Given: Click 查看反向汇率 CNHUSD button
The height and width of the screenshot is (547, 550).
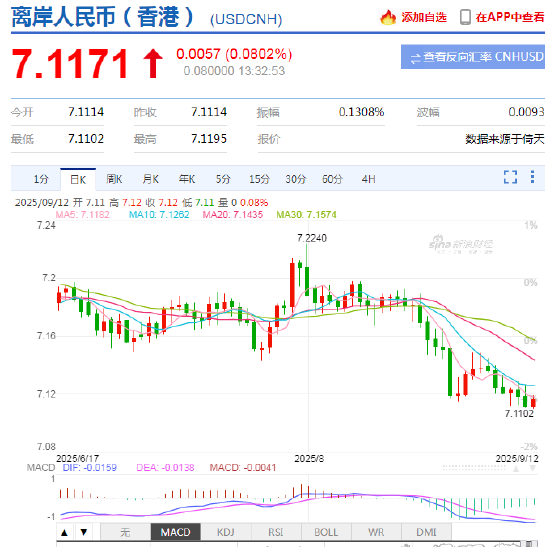Looking at the screenshot, I should click(473, 57).
